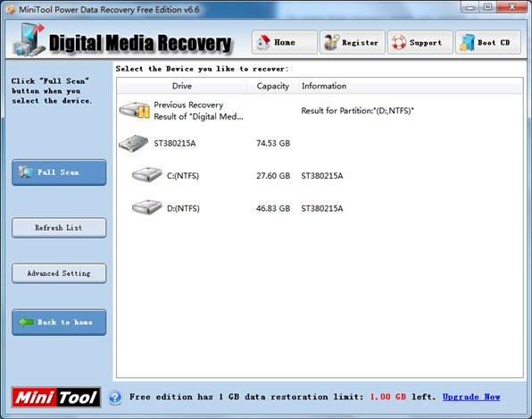Click the Boot CD button
Image resolution: width=532 pixels, height=419 pixels.
pyautogui.click(x=488, y=43)
